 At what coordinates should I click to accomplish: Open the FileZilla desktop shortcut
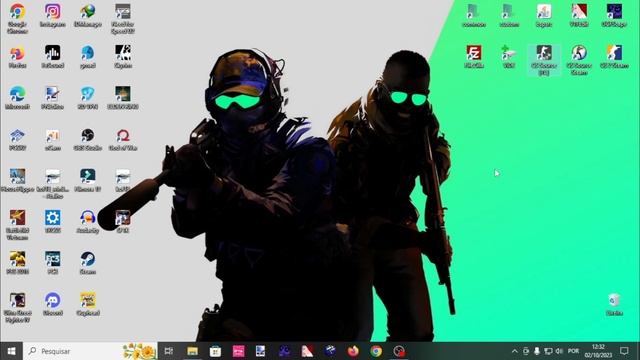tap(474, 56)
